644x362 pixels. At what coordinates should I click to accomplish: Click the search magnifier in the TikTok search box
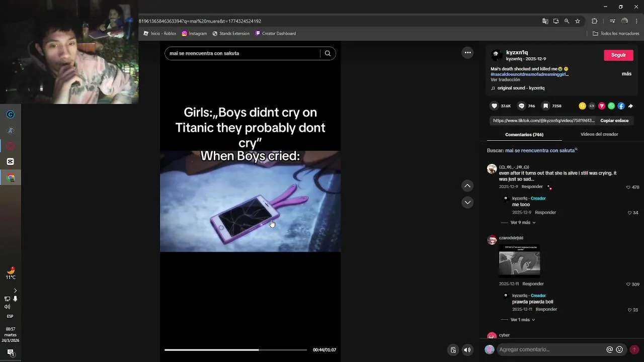[328, 53]
